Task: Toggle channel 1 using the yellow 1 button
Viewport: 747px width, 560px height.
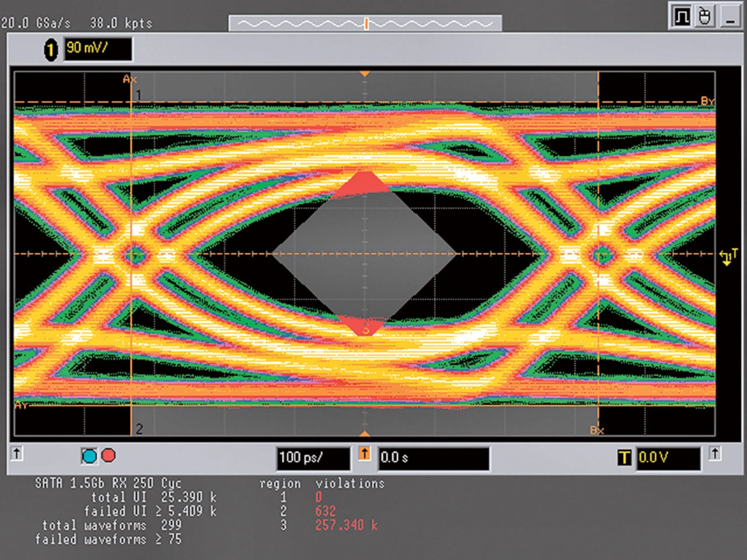Action: pos(51,50)
